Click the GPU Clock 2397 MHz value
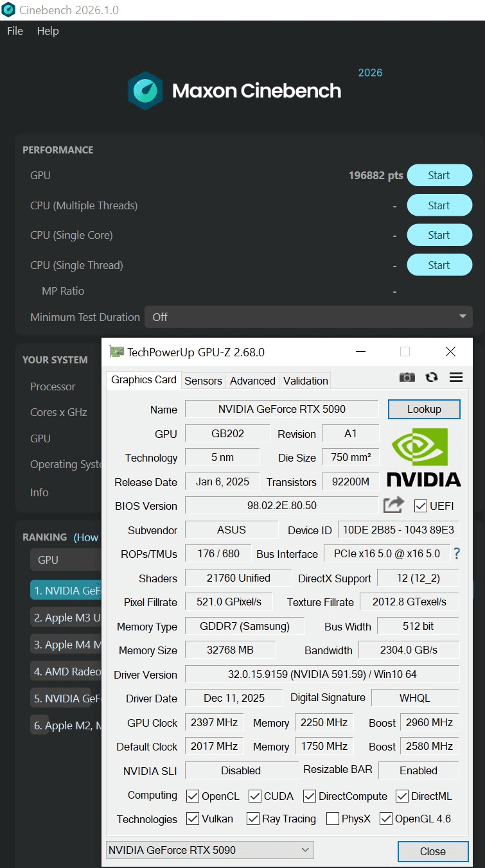Viewport: 485px width, 868px height. point(214,722)
